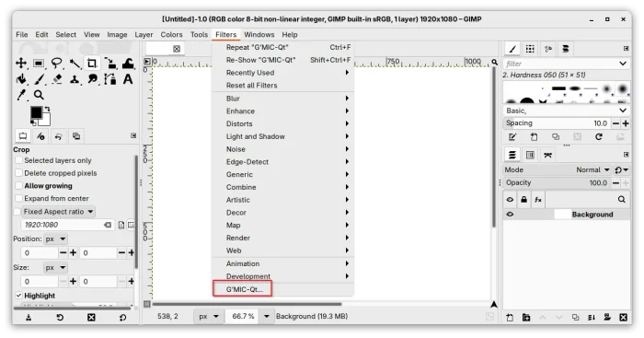Select the Eraser tool
Image resolution: width=644 pixels, height=338 pixels.
[57, 79]
